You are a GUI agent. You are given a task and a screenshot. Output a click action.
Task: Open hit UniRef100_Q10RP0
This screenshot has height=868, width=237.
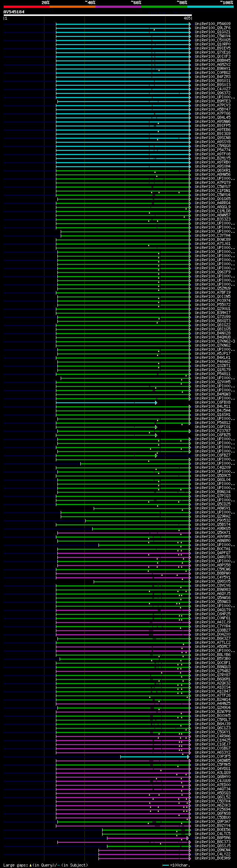tap(213, 44)
